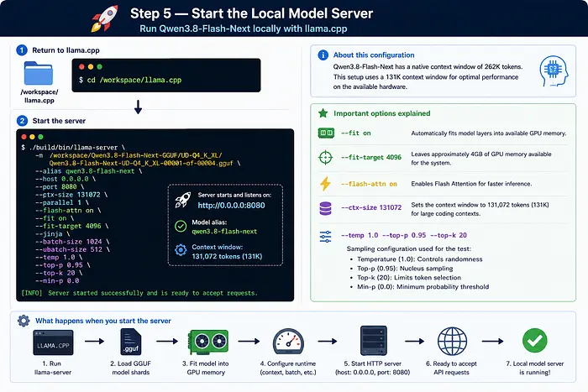This screenshot has height=392, width=588.
Task: Click the memory module icon for --fit on
Action: click(326, 133)
